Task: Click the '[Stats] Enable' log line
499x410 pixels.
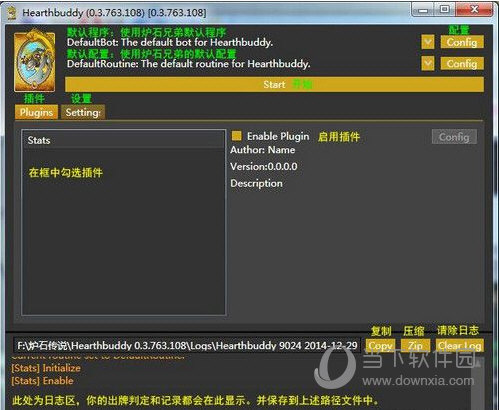Action: 42,381
